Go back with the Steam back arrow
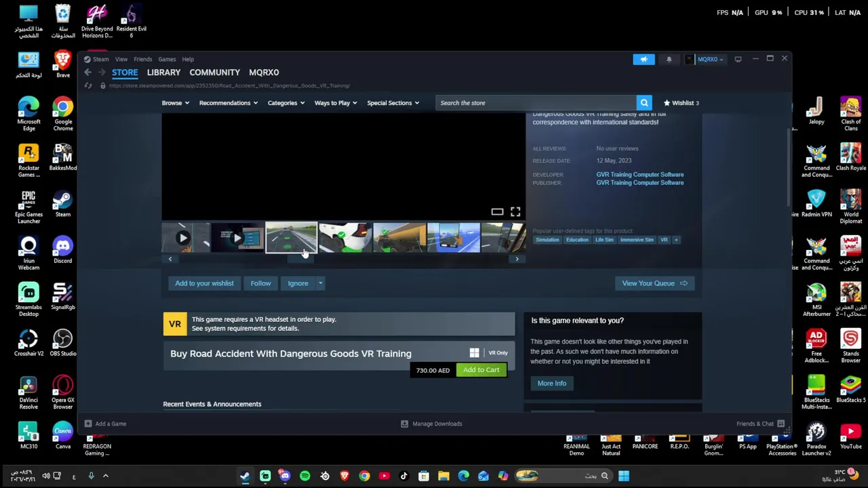This screenshot has width=868, height=488. [x=87, y=73]
